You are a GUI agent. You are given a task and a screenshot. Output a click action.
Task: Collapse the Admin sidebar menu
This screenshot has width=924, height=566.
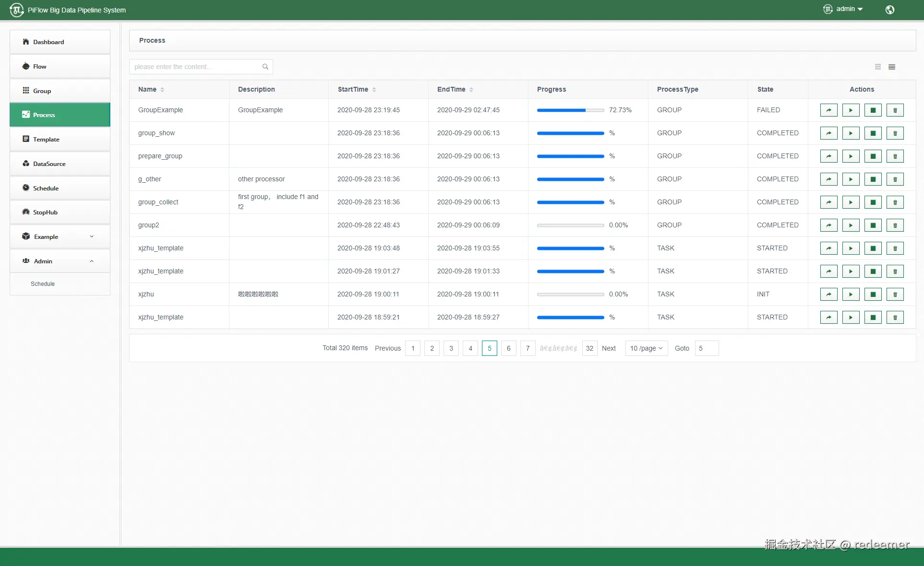tap(60, 261)
